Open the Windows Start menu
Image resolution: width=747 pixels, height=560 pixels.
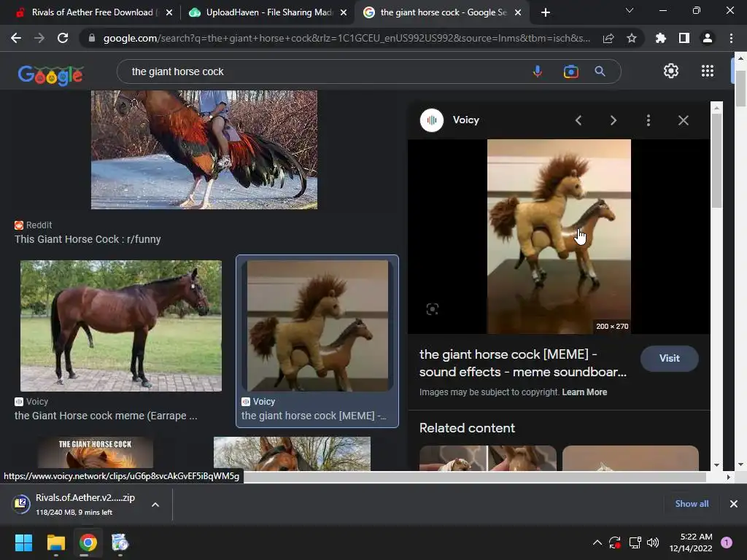(23, 542)
